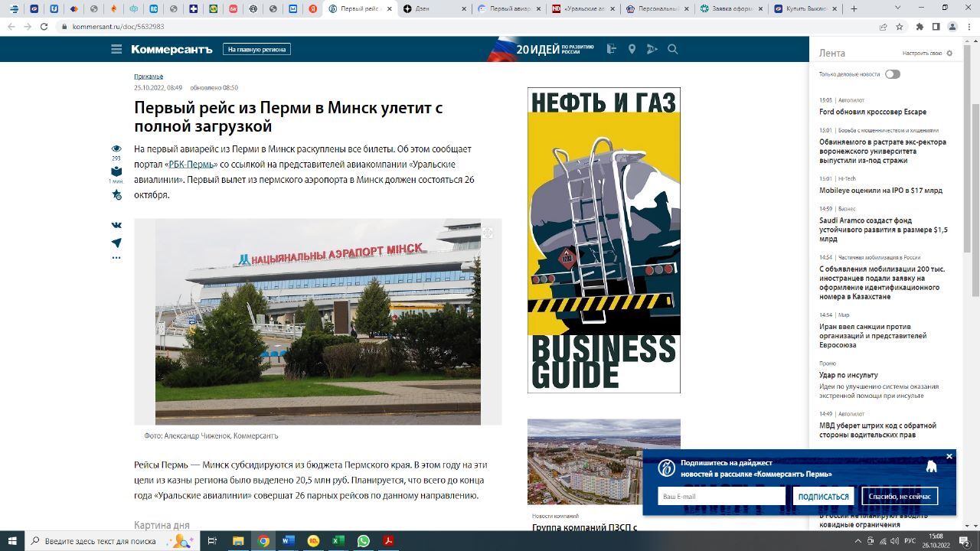Open news 'Иран ввел санкции' item
The height and width of the screenshot is (551, 980).
point(873,336)
